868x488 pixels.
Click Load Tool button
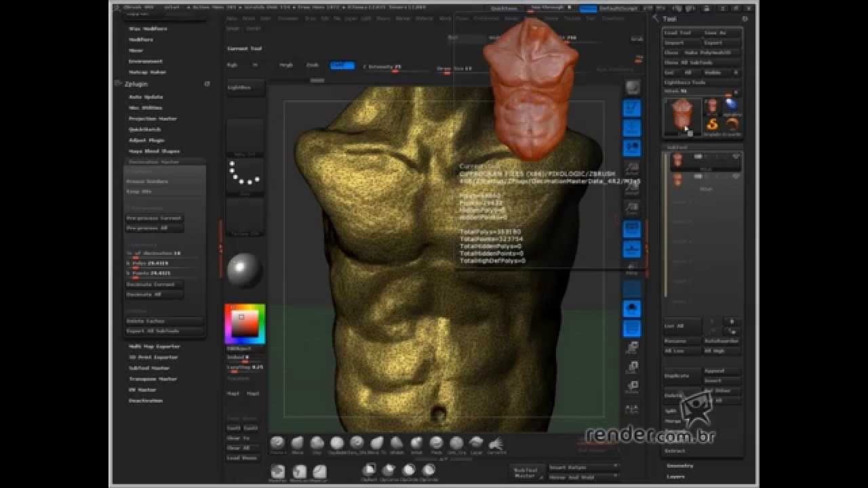click(x=682, y=33)
